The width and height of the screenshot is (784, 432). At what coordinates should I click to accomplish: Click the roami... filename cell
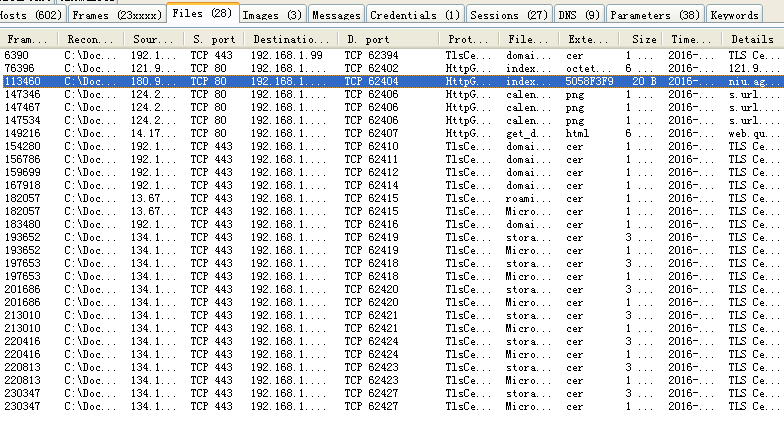click(528, 198)
